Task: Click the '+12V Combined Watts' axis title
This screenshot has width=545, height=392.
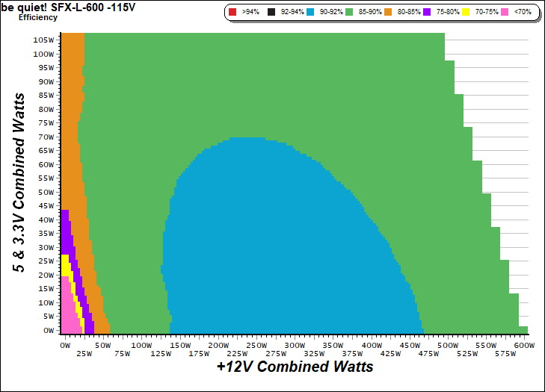Action: (294, 367)
